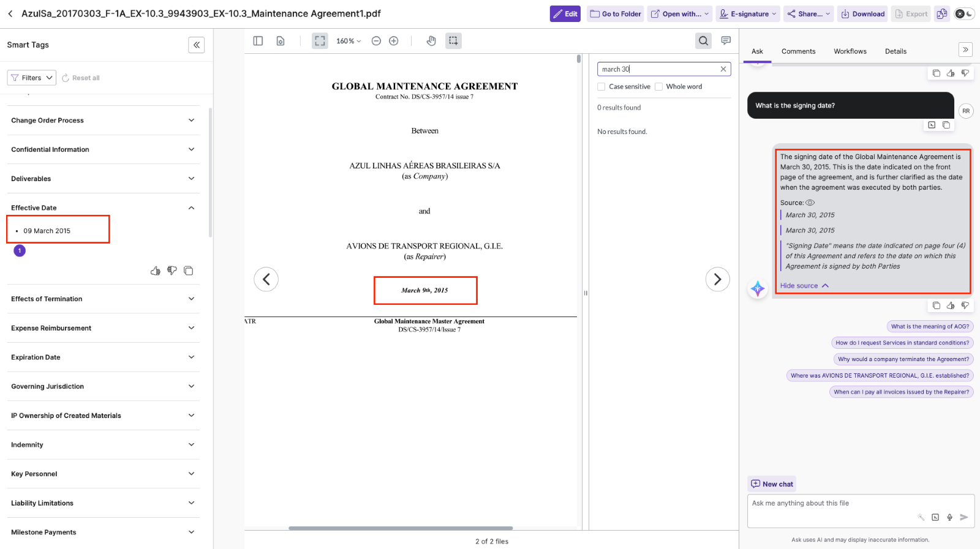Toggle the fit-to-page fullscreen icon
Viewport: 980px width, 549px height.
[x=320, y=41]
